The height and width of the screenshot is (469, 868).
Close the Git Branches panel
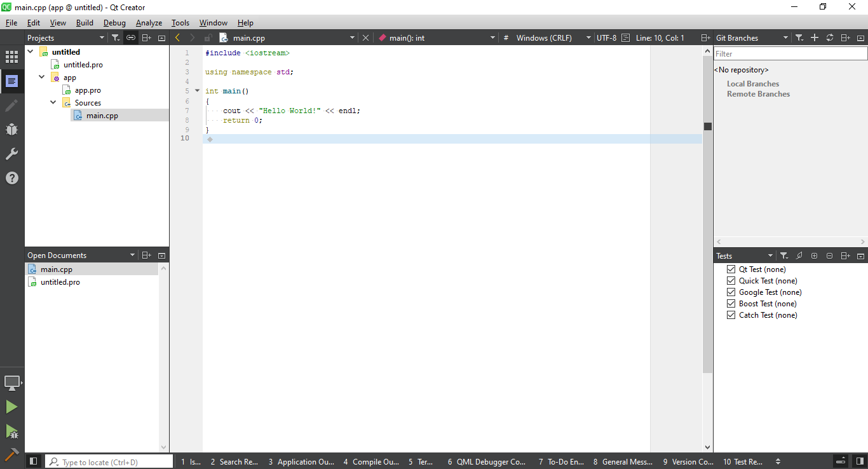point(860,38)
